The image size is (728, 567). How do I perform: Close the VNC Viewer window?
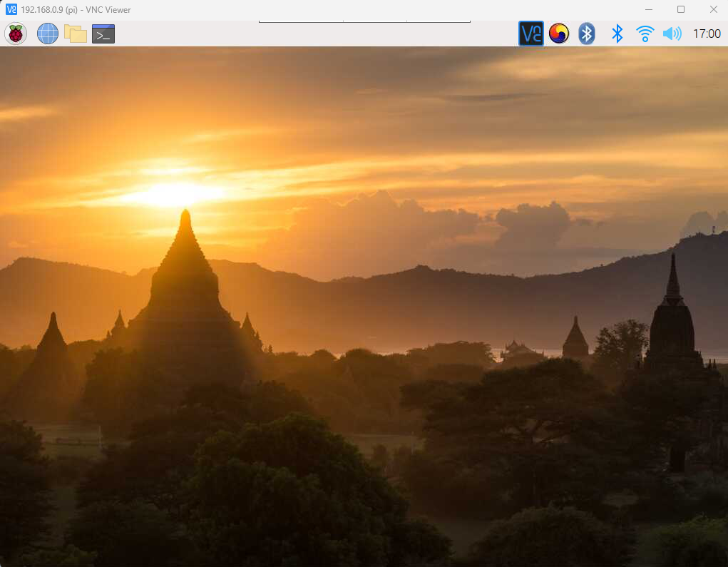pos(714,9)
